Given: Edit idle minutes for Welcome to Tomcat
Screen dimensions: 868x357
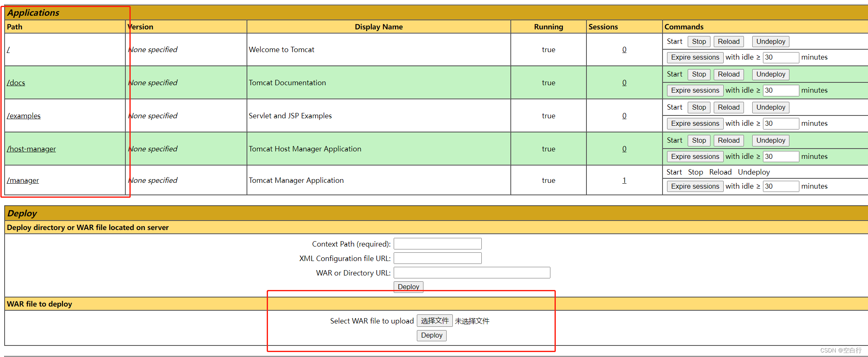Looking at the screenshot, I should 781,57.
